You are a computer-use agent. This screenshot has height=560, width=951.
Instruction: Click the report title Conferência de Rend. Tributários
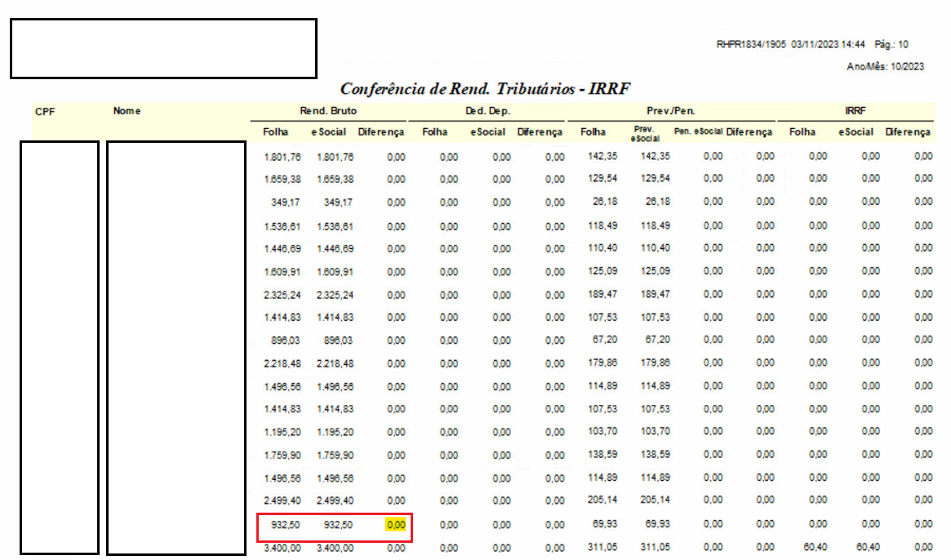(486, 89)
